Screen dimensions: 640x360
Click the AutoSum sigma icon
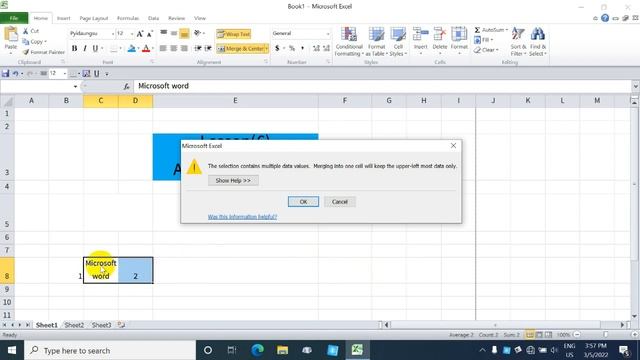pos(477,30)
